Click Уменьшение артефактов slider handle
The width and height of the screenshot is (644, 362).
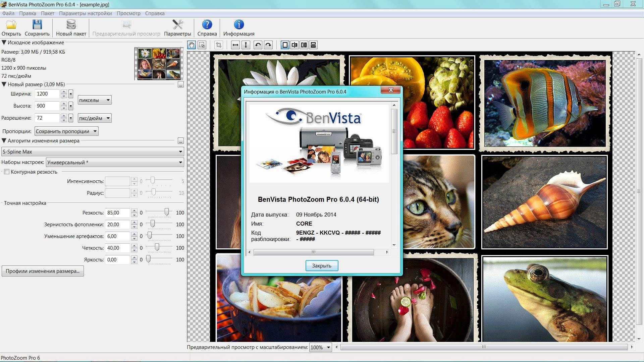click(150, 235)
